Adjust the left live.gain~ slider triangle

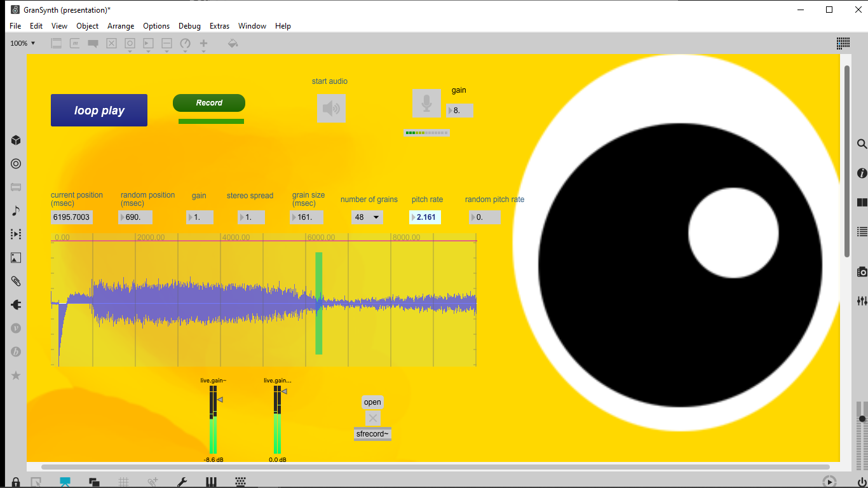[x=220, y=400]
